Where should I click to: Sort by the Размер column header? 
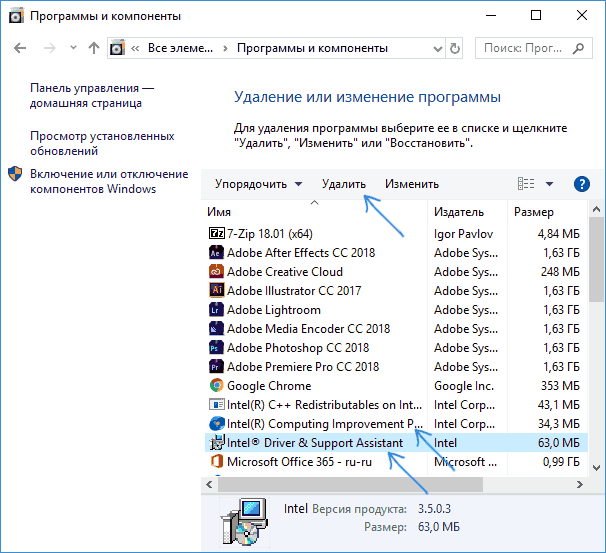[534, 212]
